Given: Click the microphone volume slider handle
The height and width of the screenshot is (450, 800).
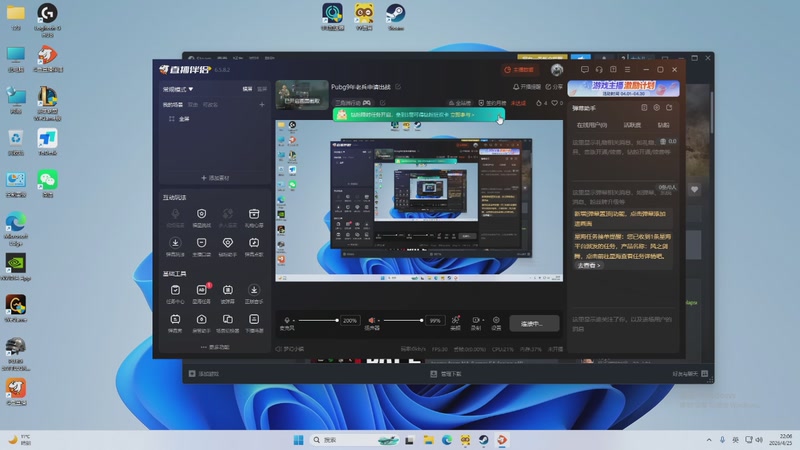Looking at the screenshot, I should (x=337, y=320).
